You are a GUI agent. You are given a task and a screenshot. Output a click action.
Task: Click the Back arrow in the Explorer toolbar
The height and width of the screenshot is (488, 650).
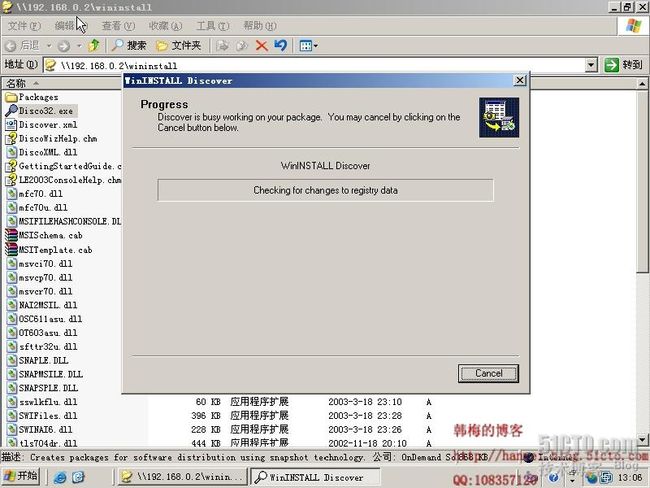(x=11, y=46)
